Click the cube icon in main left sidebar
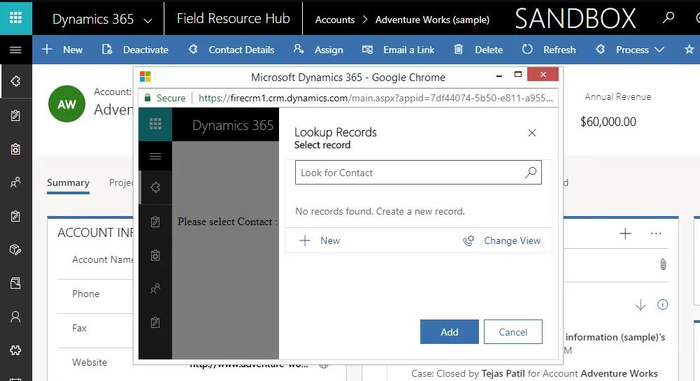 coord(16,249)
